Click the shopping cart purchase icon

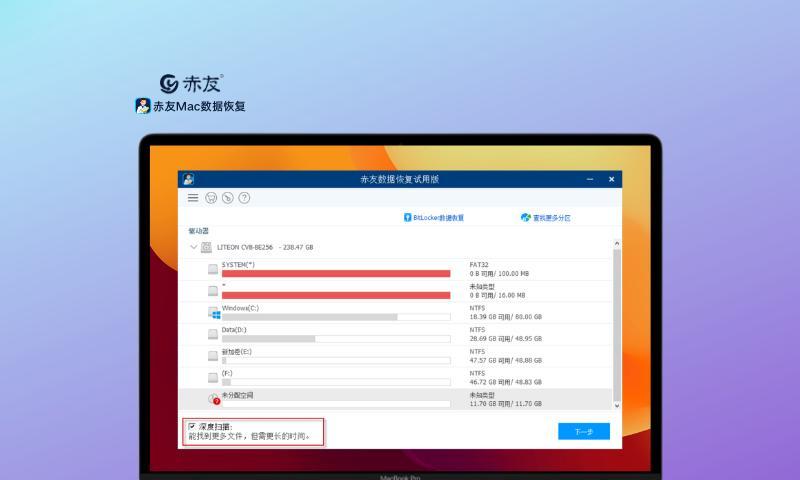pyautogui.click(x=211, y=198)
